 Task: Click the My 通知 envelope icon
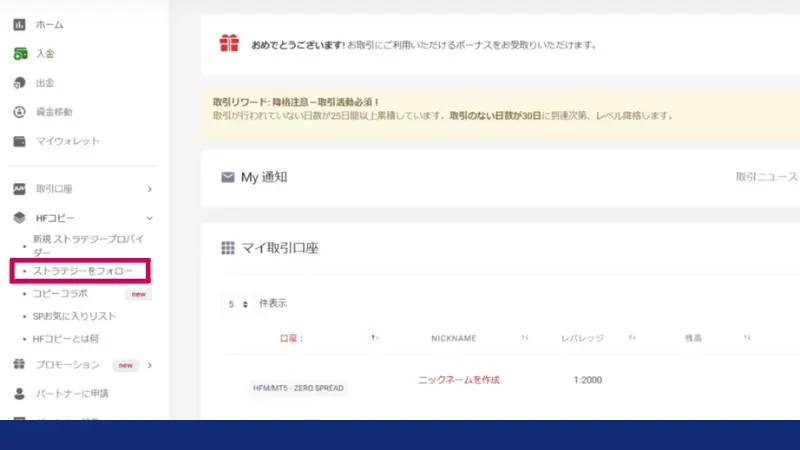pos(227,177)
